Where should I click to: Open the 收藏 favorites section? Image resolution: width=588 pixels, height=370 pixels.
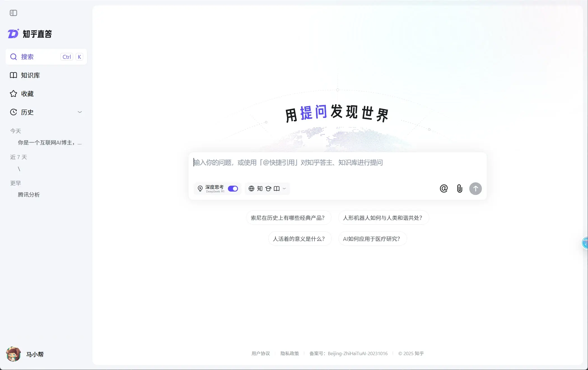click(x=27, y=94)
